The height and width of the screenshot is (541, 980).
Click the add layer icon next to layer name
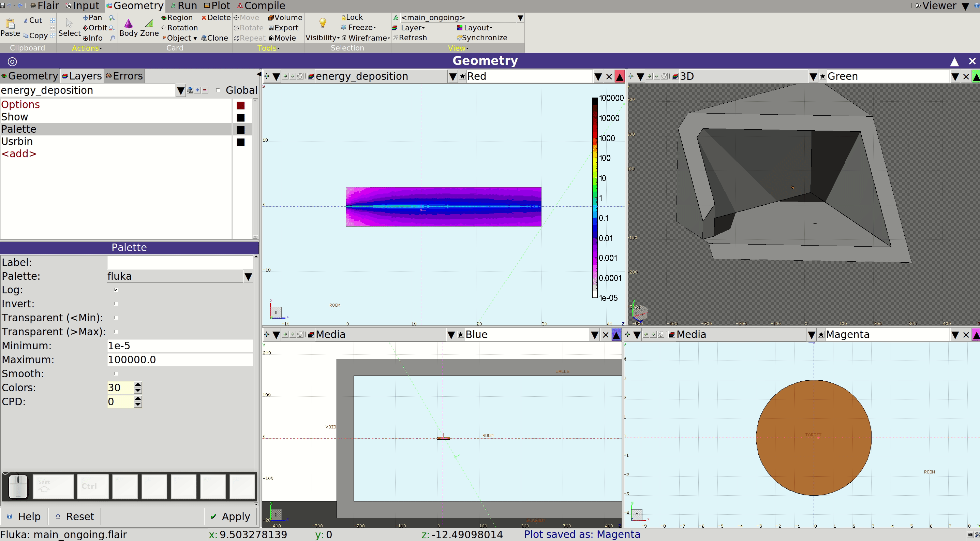(x=197, y=90)
